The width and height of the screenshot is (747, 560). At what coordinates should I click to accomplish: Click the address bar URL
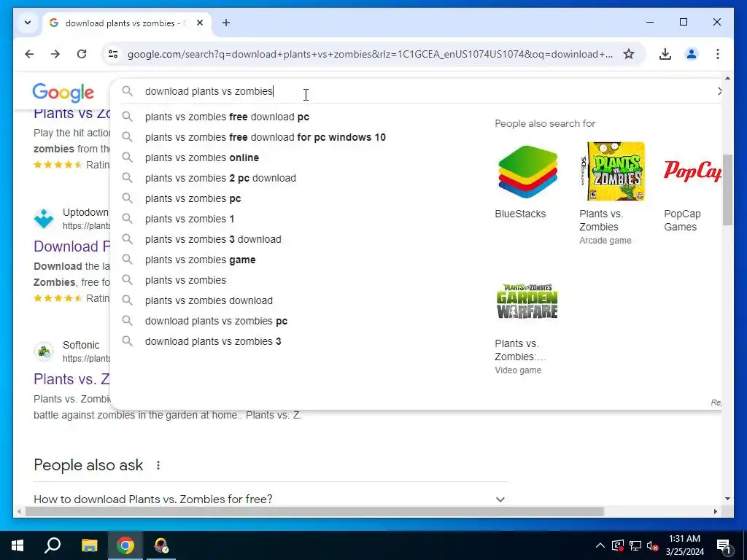pyautogui.click(x=370, y=54)
